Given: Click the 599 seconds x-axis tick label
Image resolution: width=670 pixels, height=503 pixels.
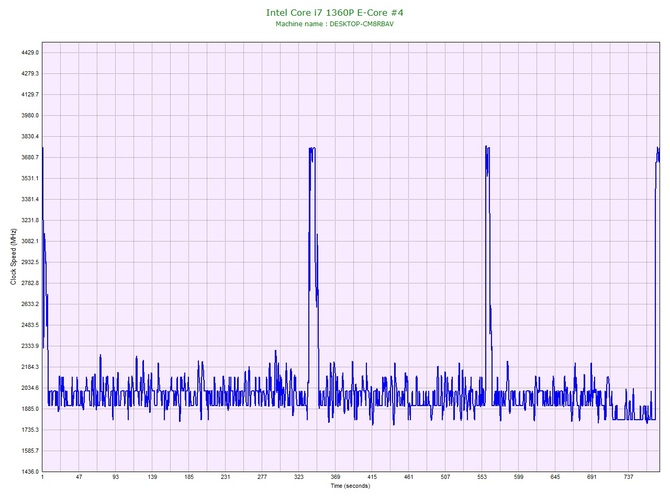Looking at the screenshot, I should (x=519, y=477).
